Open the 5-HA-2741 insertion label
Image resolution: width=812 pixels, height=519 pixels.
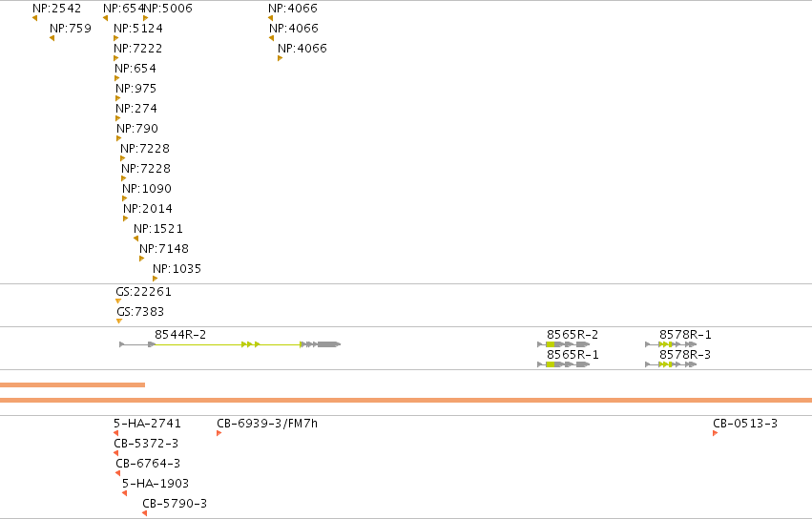point(147,424)
